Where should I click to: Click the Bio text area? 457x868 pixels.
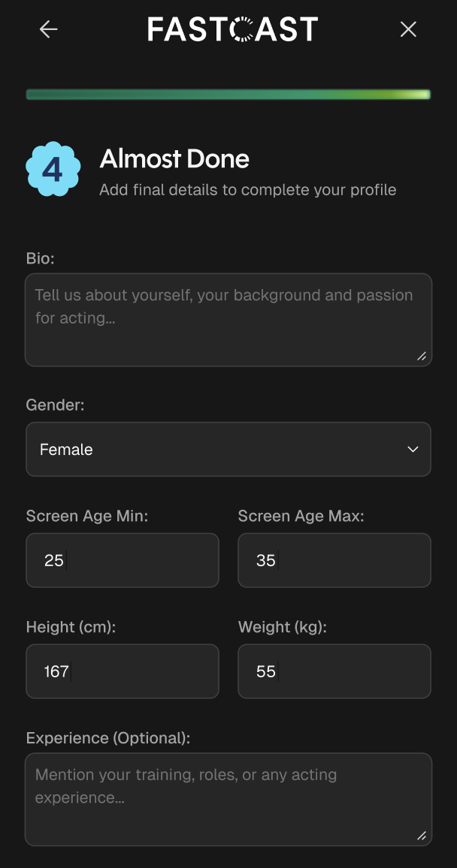tap(228, 319)
